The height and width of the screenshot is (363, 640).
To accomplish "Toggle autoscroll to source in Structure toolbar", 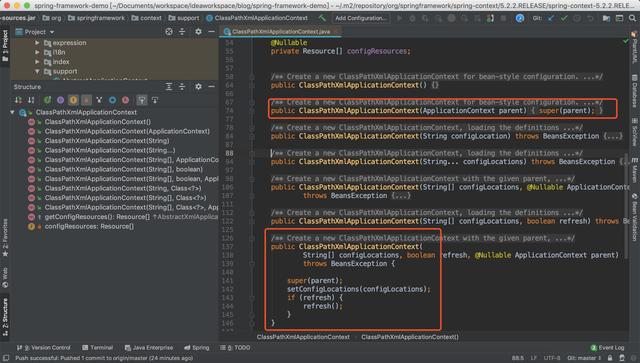I will pyautogui.click(x=142, y=100).
